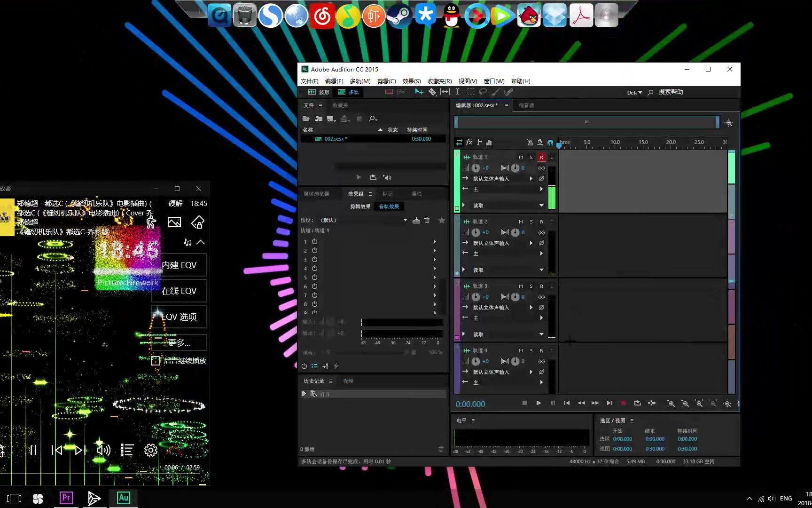Screen dimensions: 812x508
Task: Click the inputs/outputs arrows icon above tracks
Action: click(x=459, y=142)
